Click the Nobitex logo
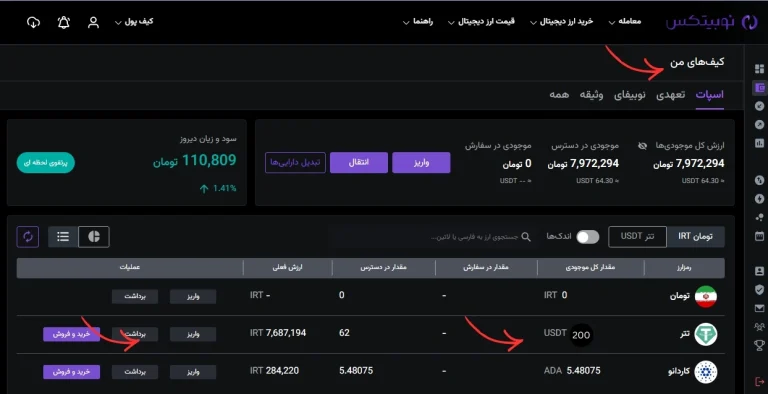Image resolution: width=768 pixels, height=394 pixels. pos(712,22)
